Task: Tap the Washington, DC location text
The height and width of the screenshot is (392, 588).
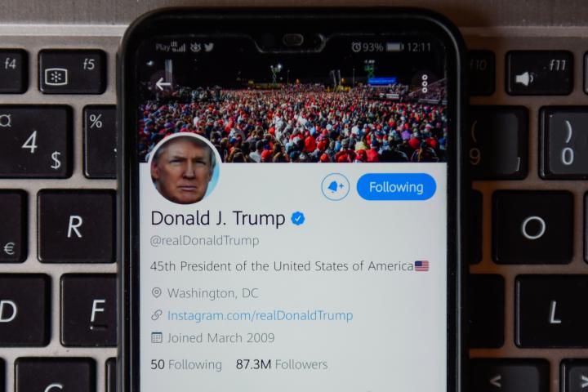Action: [x=212, y=293]
